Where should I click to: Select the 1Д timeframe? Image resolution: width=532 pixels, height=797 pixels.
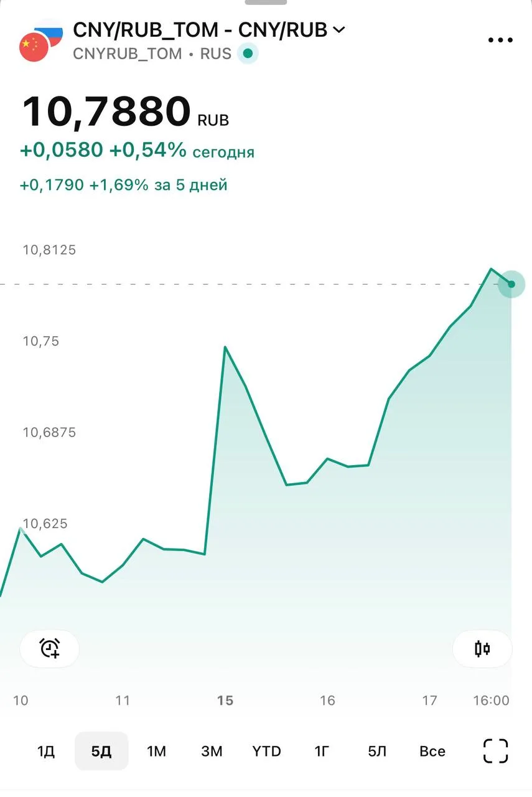point(46,751)
